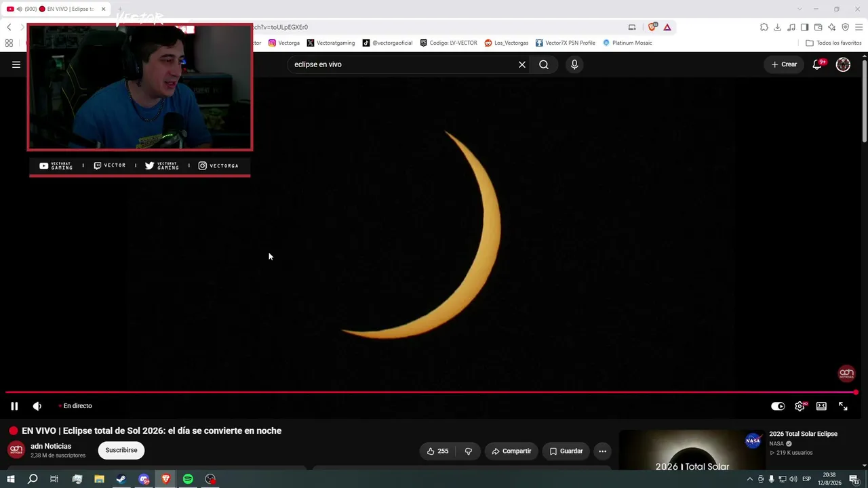868x488 pixels.
Task: Open Steam from the taskbar
Action: tap(121, 479)
